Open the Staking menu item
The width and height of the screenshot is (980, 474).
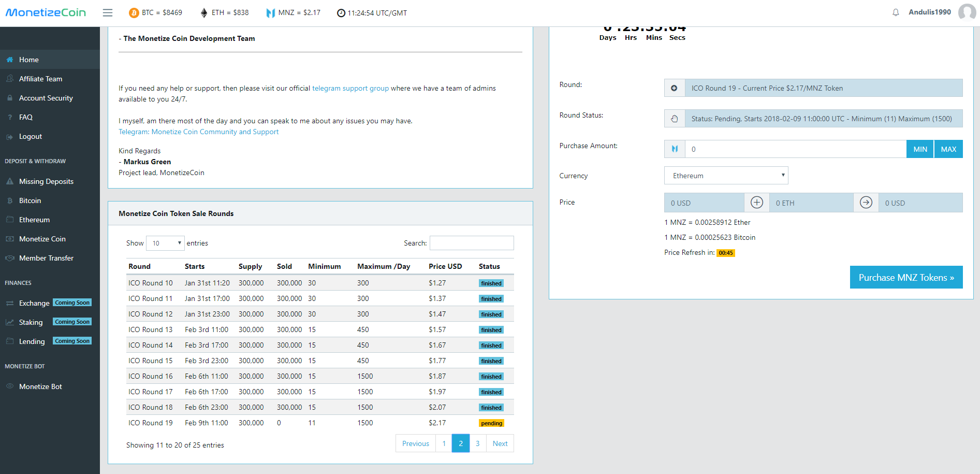pos(31,322)
